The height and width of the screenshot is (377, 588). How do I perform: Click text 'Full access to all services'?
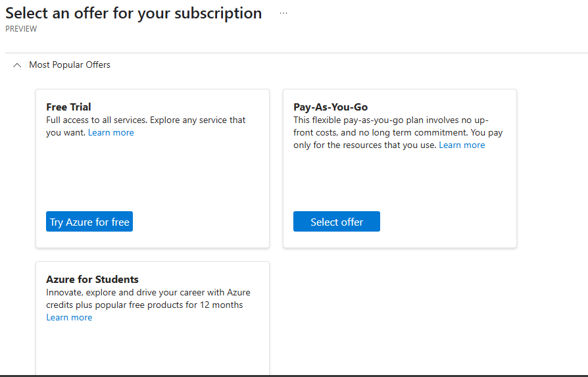click(x=97, y=120)
